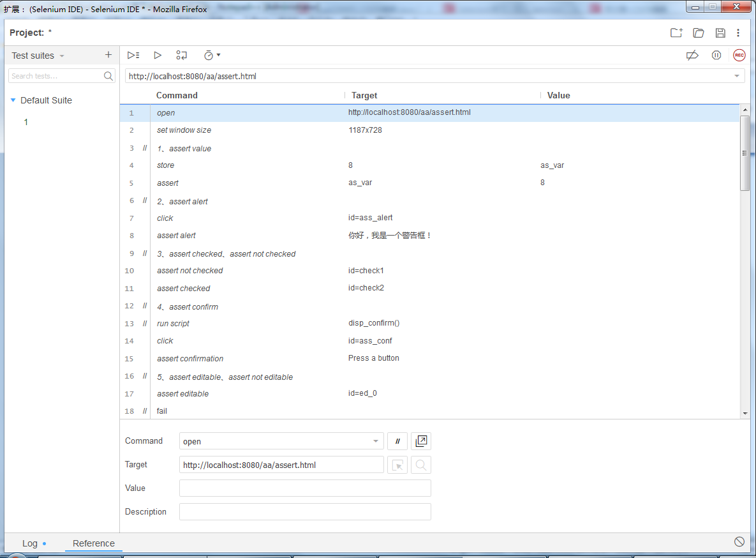Screen dimensions: 756x558
Task: Open project folder icon
Action: pos(698,33)
